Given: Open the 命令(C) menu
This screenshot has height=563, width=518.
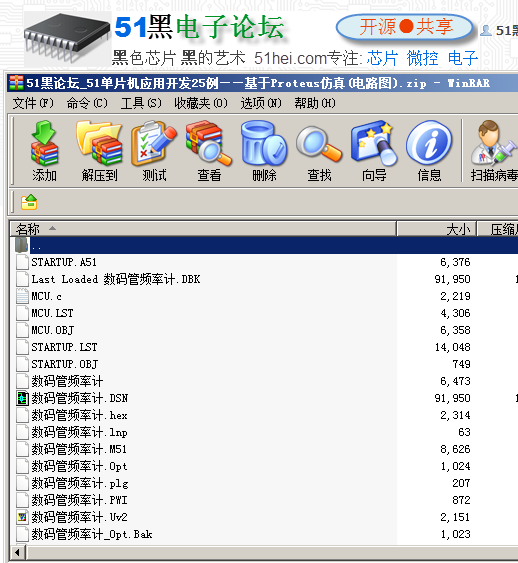Looking at the screenshot, I should (x=87, y=103).
